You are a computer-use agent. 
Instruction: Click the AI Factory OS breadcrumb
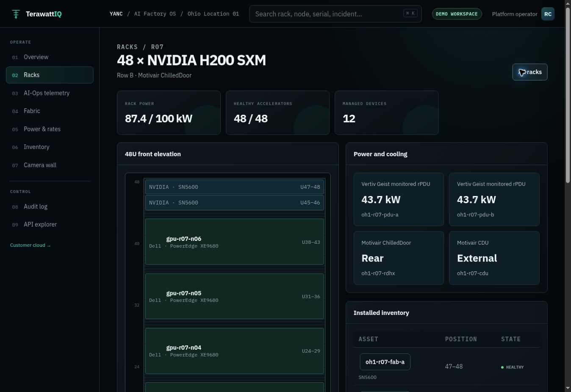click(155, 14)
